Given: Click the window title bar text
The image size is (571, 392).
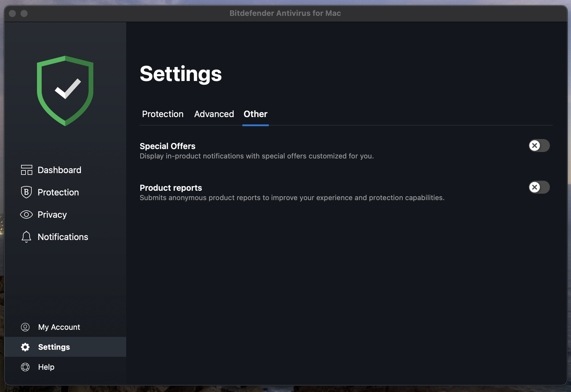Looking at the screenshot, I should pos(285,13).
